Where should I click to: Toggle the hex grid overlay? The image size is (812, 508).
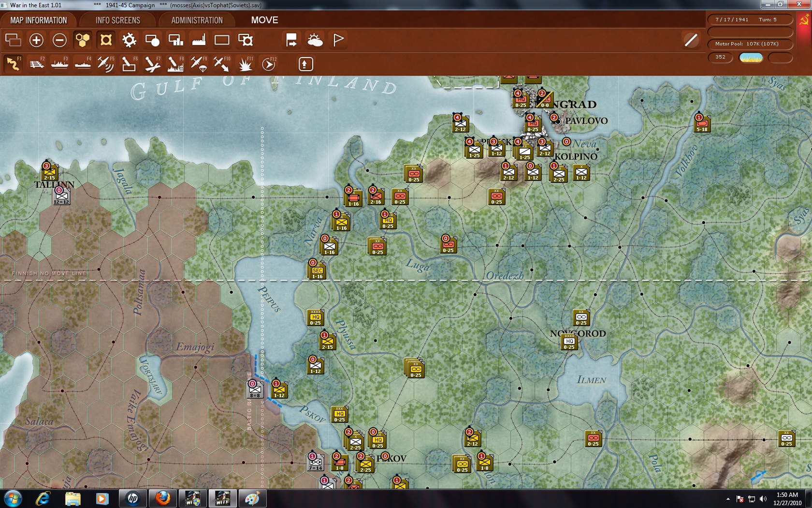[x=82, y=40]
